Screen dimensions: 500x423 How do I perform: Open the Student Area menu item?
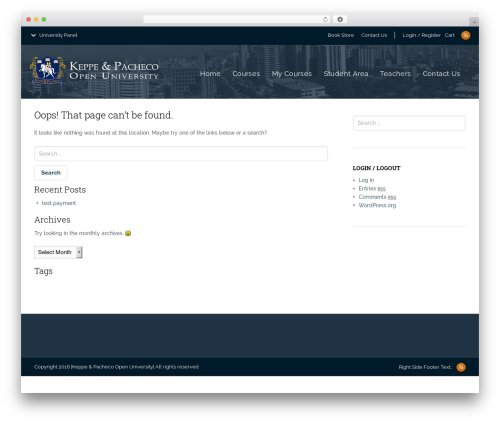[346, 73]
